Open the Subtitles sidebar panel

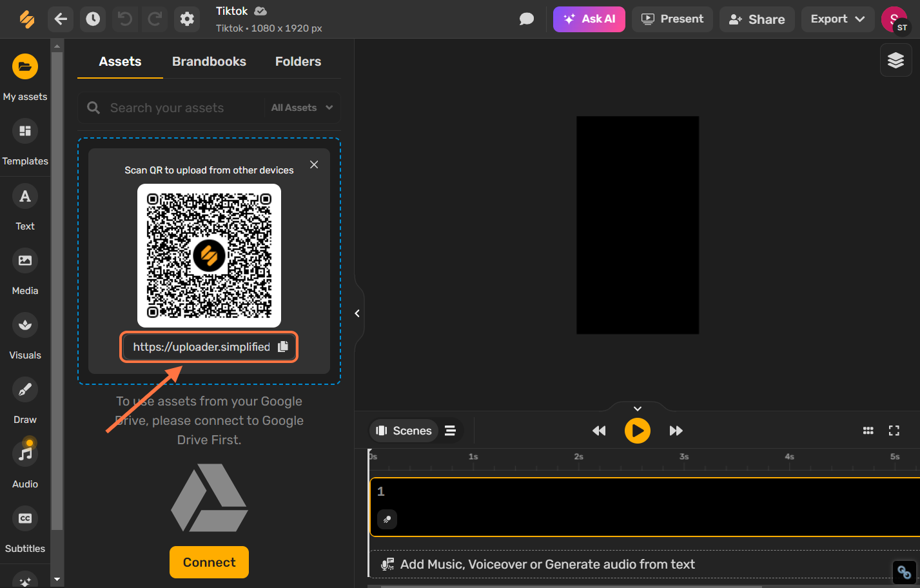(25, 529)
